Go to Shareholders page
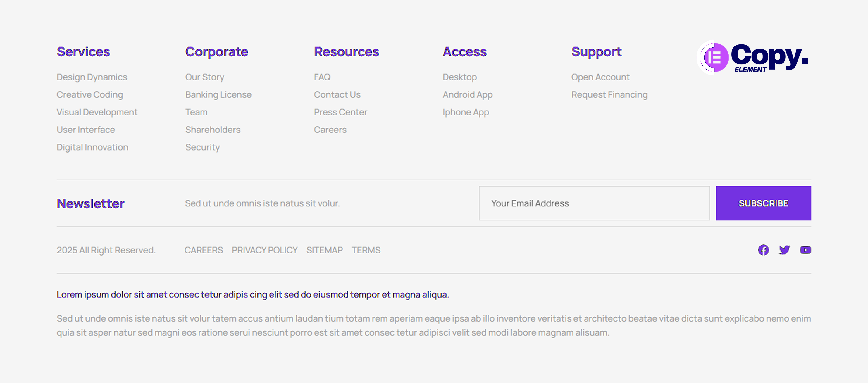The image size is (868, 383). tap(213, 130)
